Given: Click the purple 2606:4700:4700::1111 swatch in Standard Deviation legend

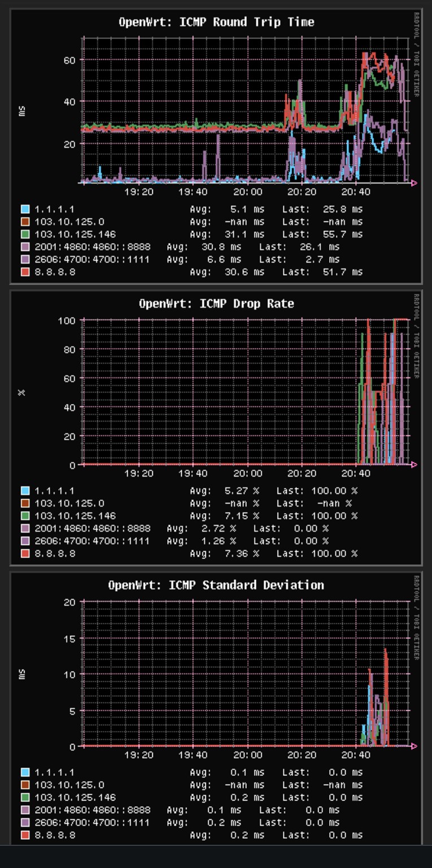Looking at the screenshot, I should point(25,822).
